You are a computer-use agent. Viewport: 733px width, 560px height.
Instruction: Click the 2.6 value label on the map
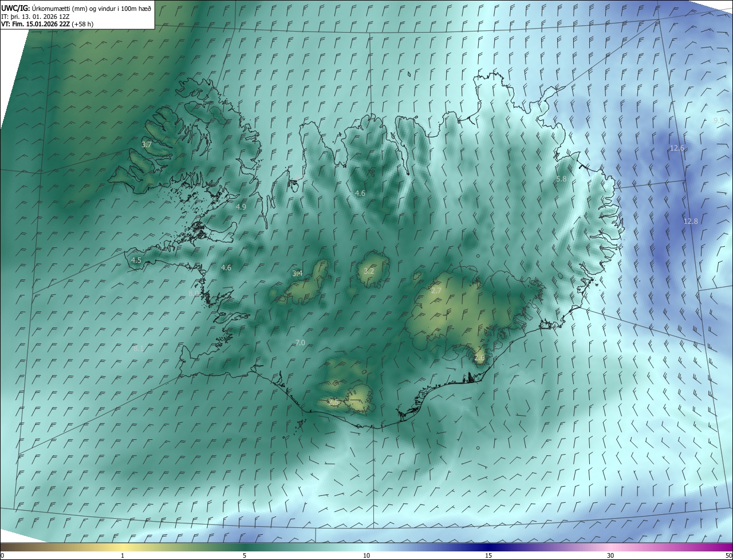coord(479,358)
